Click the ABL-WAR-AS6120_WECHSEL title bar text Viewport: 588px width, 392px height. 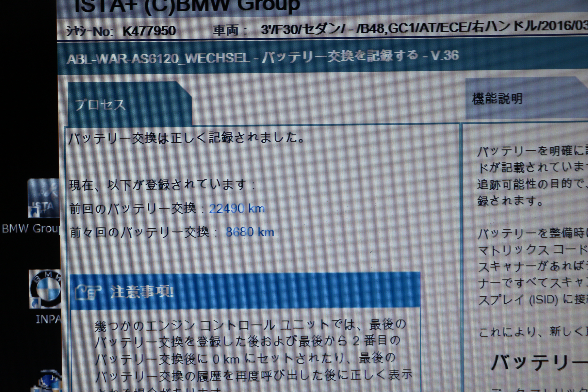(x=263, y=57)
